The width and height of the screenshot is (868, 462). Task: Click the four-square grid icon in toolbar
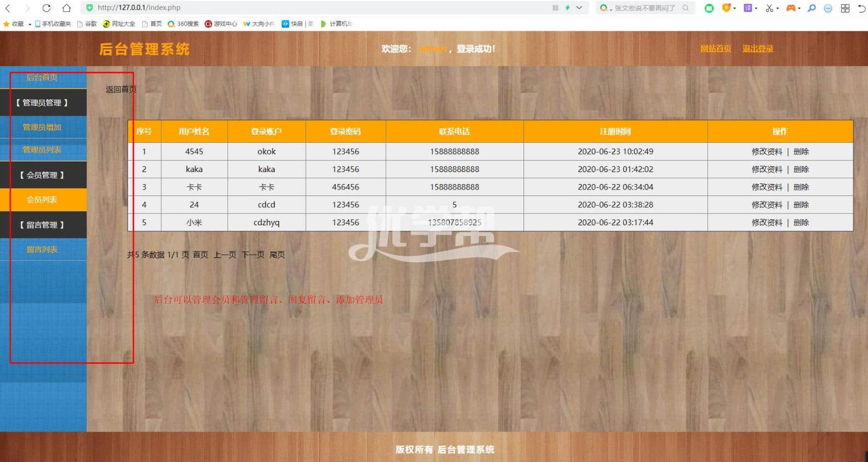845,8
